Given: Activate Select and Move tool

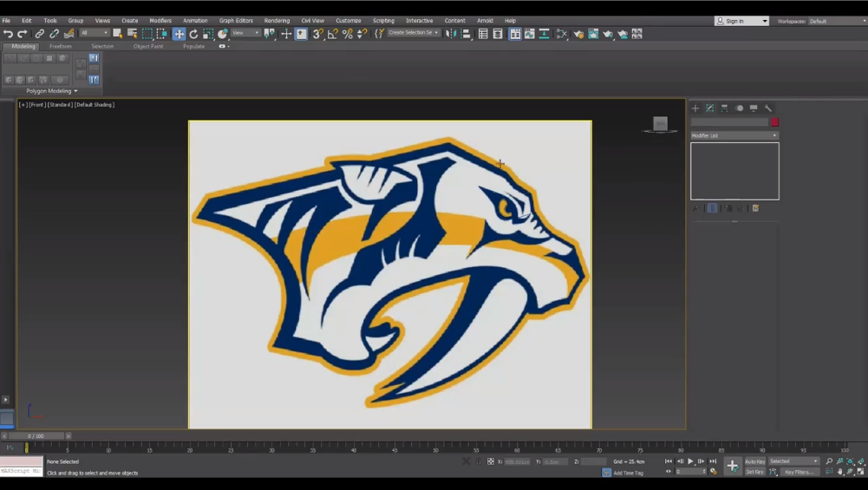Looking at the screenshot, I should (179, 34).
